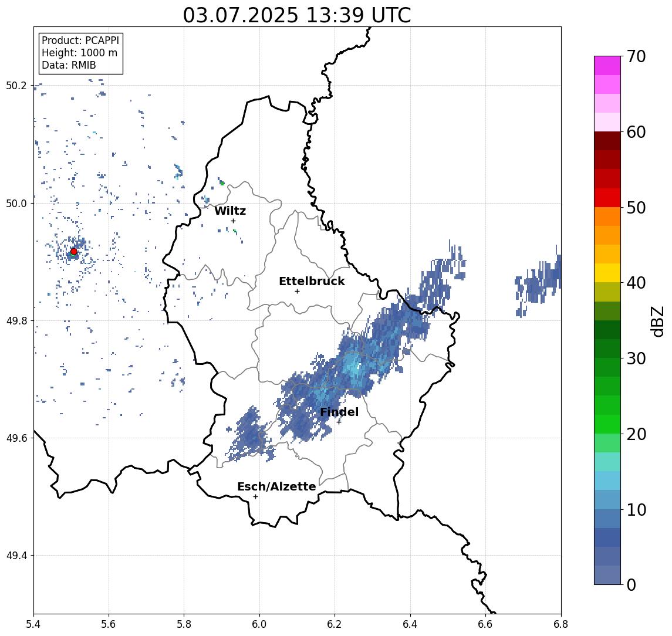This screenshot has width=672, height=636.
Task: Click the 0 tick on the colorbar
Action: [x=632, y=584]
